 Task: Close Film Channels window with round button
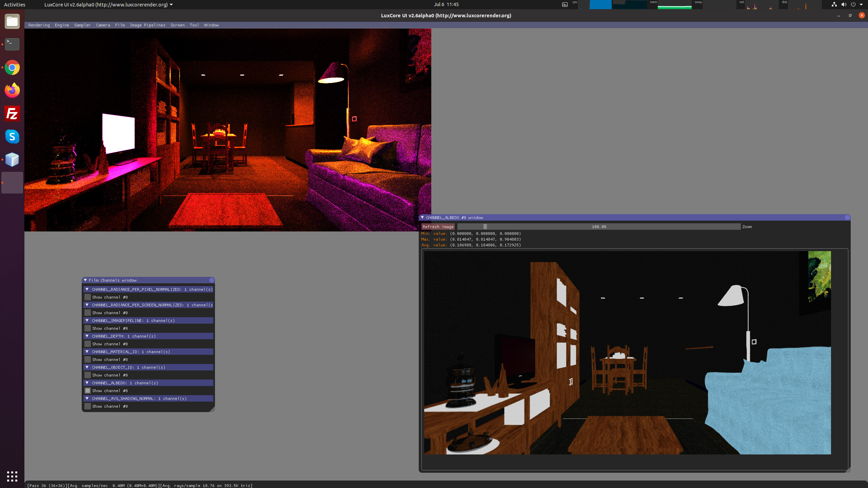[x=212, y=280]
